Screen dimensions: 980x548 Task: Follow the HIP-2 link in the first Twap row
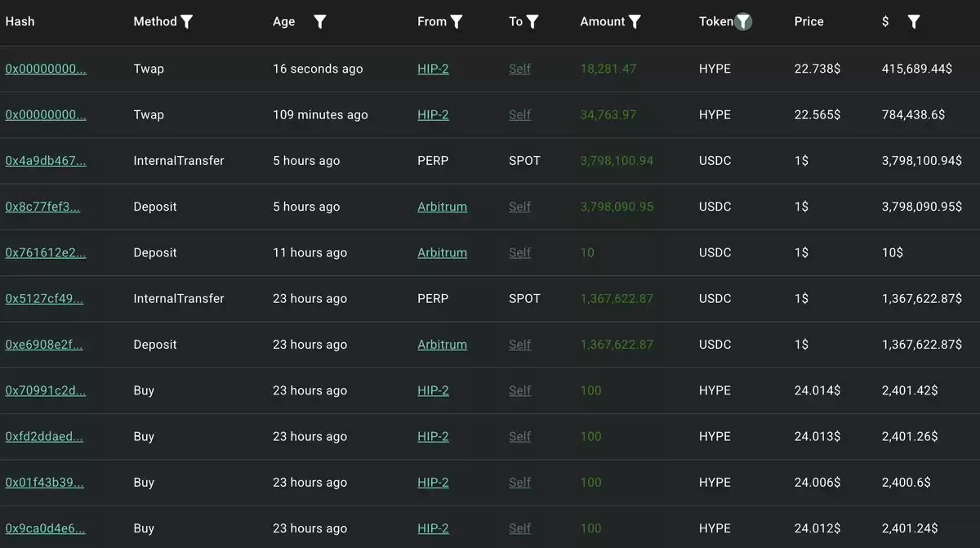click(433, 69)
